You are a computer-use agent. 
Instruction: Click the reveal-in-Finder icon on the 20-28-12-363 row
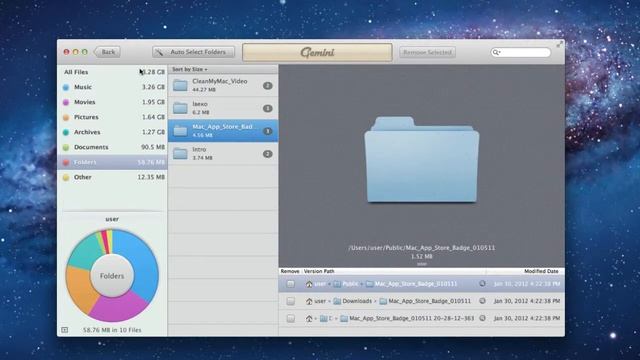[482, 318]
